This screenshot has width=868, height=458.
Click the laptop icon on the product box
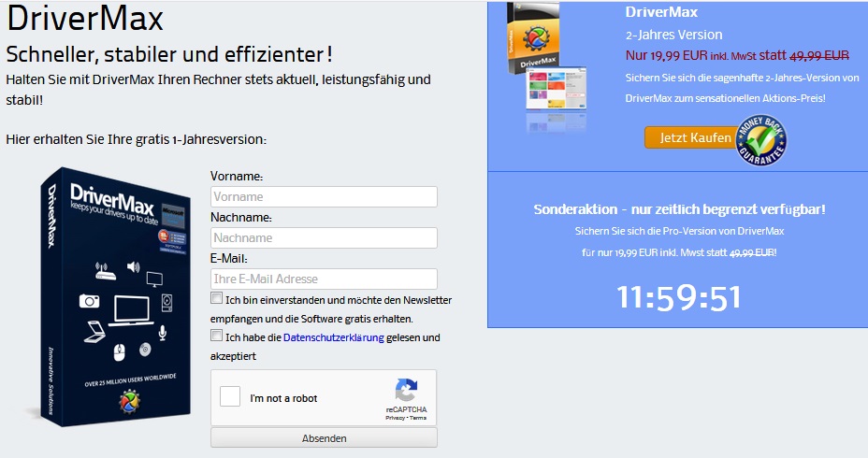(x=131, y=311)
